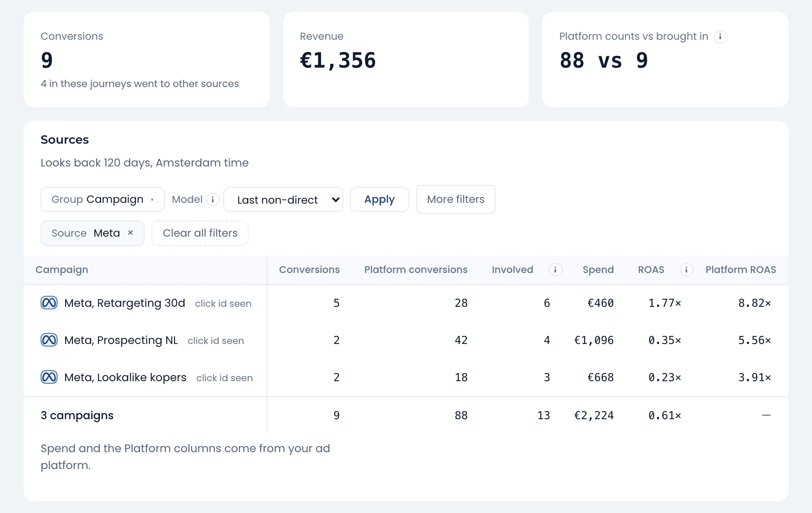Click the 3.91× Platform ROAS value

[x=754, y=377]
